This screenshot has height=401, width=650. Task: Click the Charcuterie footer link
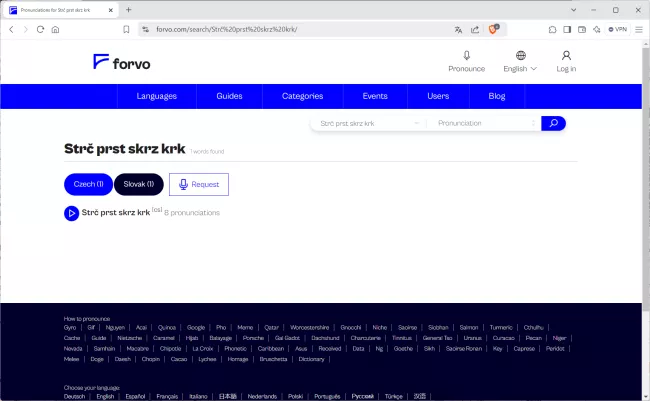coord(365,338)
